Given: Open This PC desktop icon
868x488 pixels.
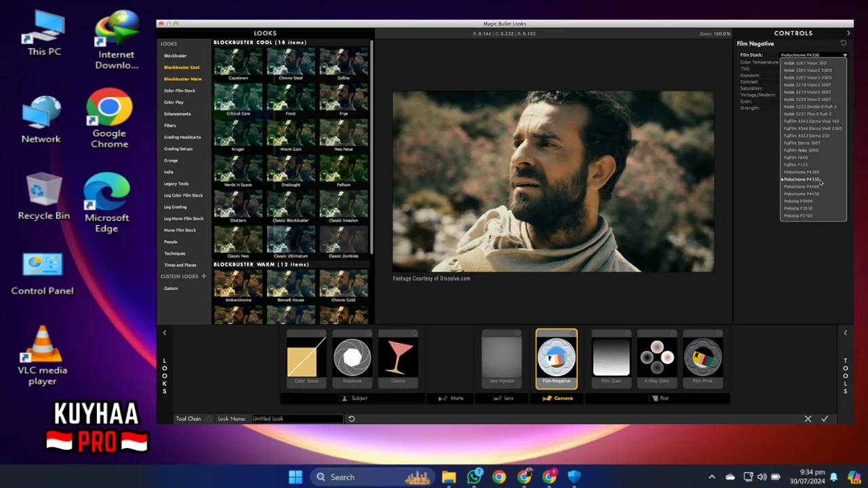Looking at the screenshot, I should (x=44, y=34).
